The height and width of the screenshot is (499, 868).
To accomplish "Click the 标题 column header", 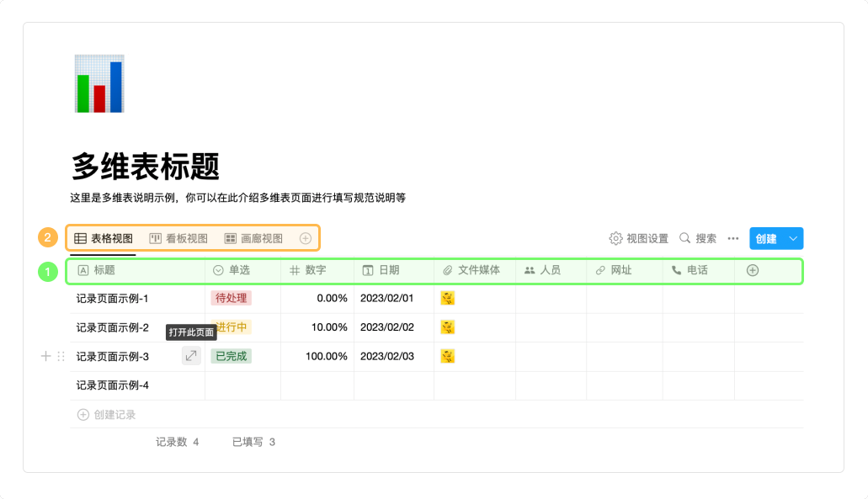I will [x=137, y=270].
